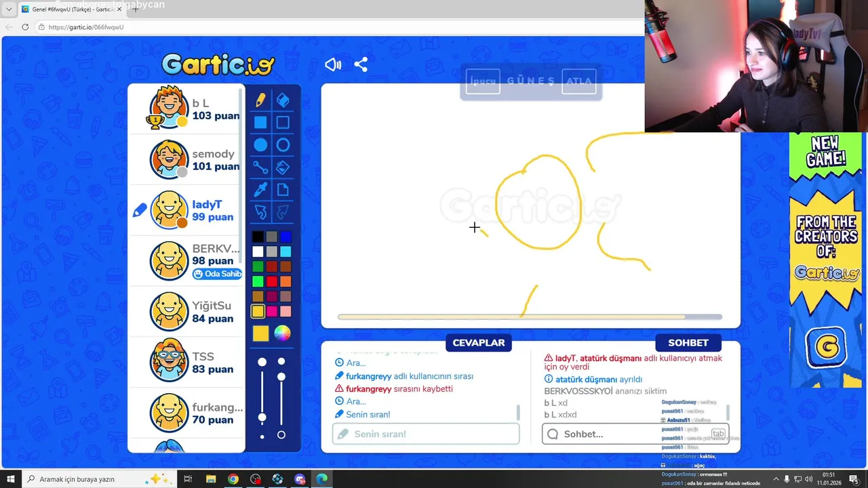The height and width of the screenshot is (488, 868).
Task: Select player b L in the list
Action: pyautogui.click(x=186, y=109)
